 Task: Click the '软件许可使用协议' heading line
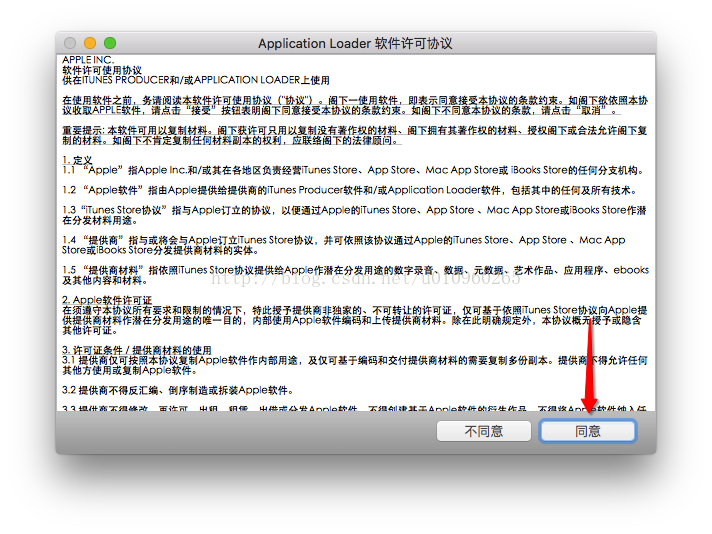pyautogui.click(x=102, y=70)
